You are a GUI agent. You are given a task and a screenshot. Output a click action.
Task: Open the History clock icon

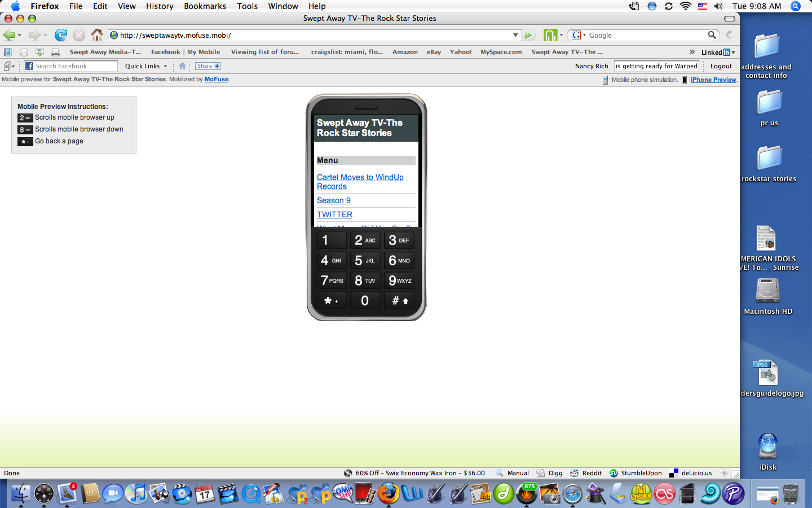tap(24, 52)
